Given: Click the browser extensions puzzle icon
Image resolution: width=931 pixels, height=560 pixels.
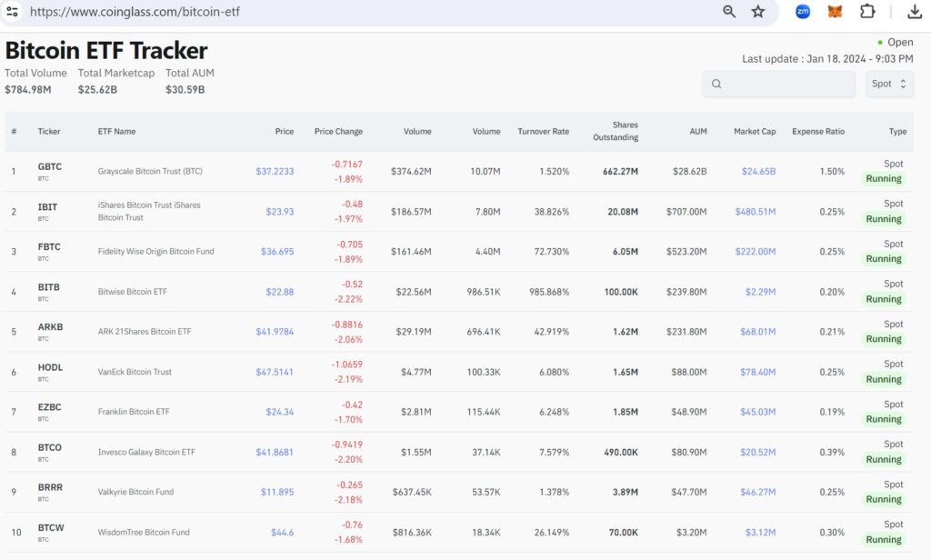Looking at the screenshot, I should pyautogui.click(x=867, y=11).
